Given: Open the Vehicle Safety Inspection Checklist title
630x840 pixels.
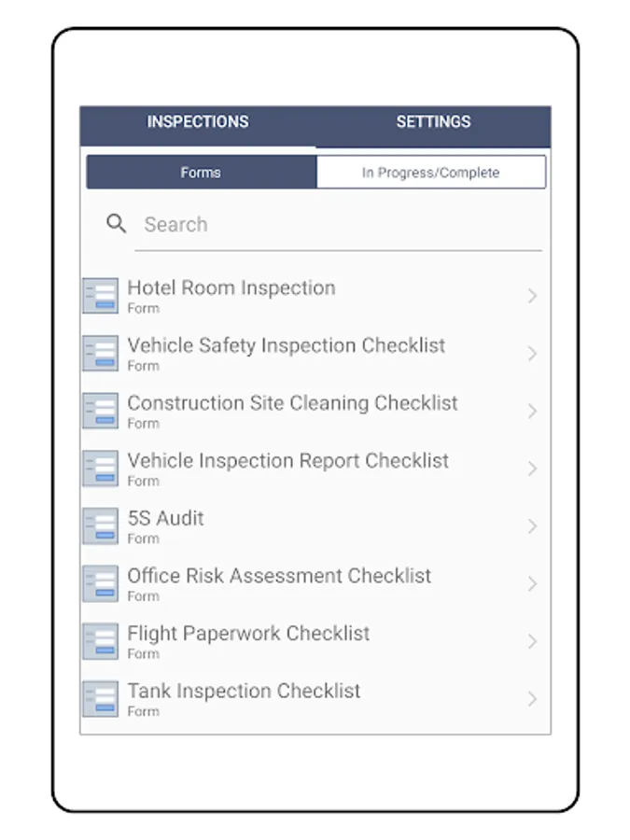Looking at the screenshot, I should pos(287,345).
